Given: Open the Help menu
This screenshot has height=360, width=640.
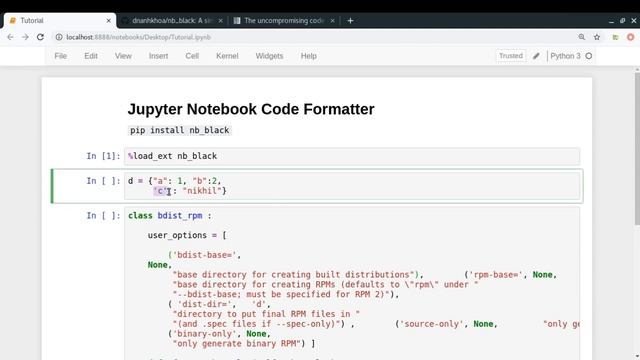Looking at the screenshot, I should coord(309,56).
